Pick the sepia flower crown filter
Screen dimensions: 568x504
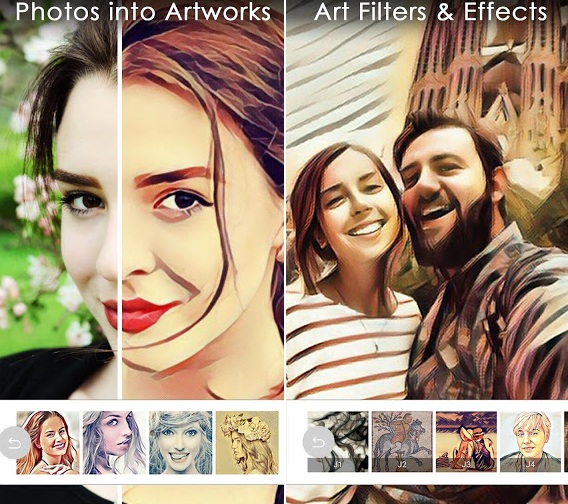click(247, 442)
